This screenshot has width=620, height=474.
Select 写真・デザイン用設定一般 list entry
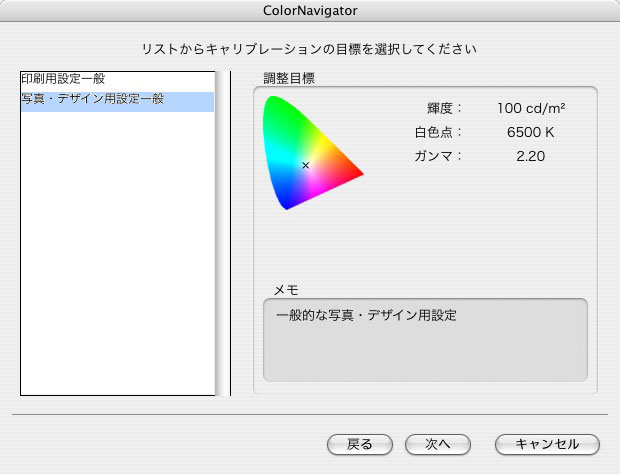(x=117, y=102)
